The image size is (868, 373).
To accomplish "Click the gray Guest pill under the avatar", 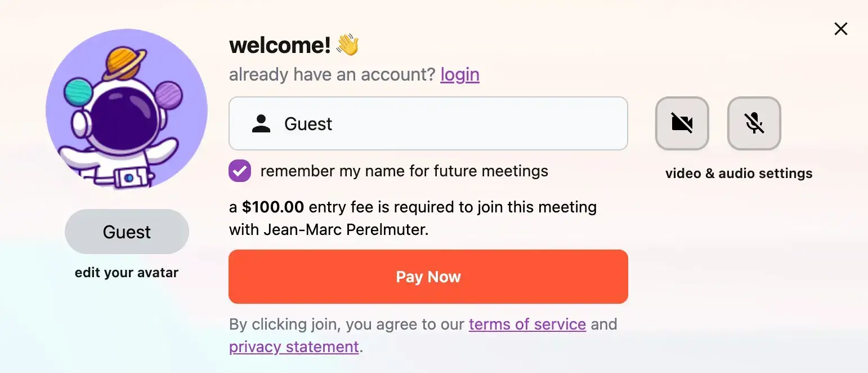I will coord(127,232).
